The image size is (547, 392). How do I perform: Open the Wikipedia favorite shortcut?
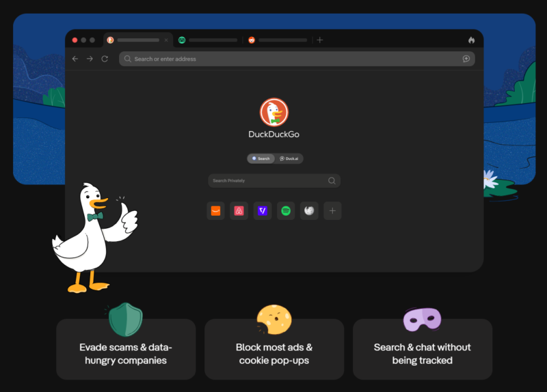[309, 211]
